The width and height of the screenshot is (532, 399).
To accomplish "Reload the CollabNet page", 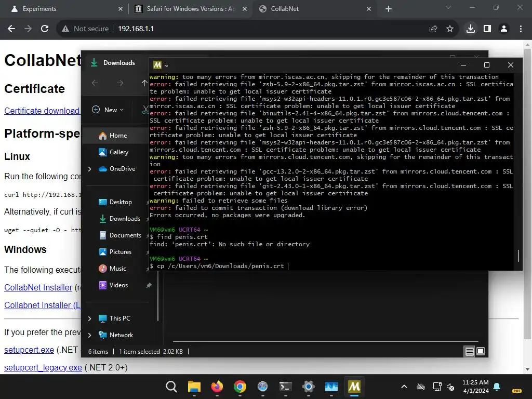I will click(45, 29).
